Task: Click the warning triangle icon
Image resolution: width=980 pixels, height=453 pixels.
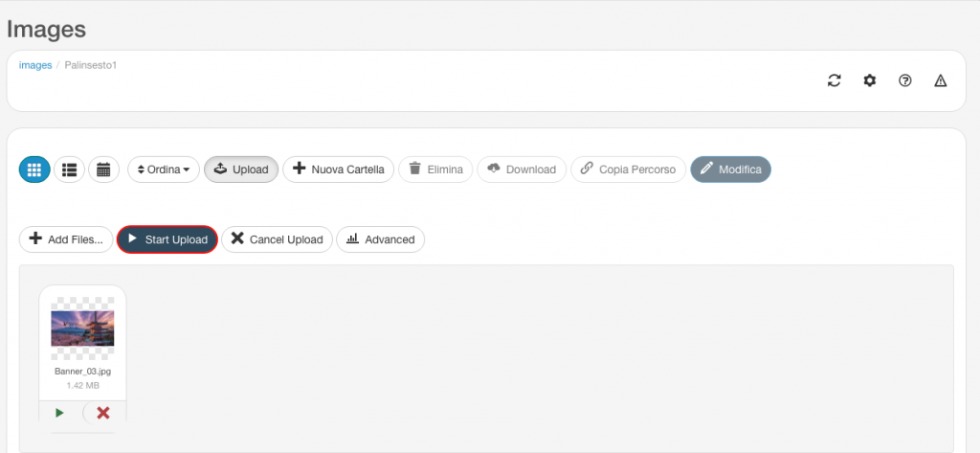Action: point(940,80)
